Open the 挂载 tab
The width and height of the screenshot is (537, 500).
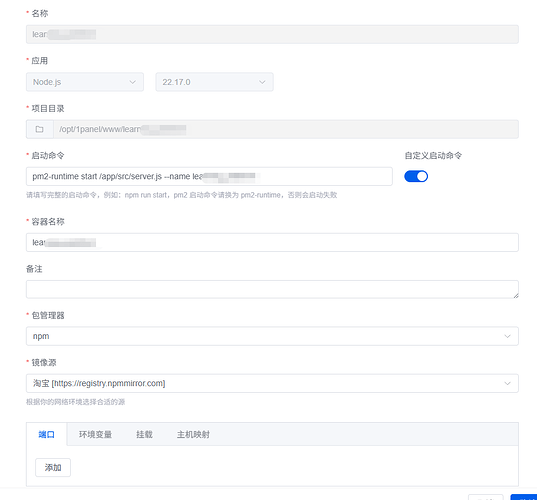click(144, 434)
